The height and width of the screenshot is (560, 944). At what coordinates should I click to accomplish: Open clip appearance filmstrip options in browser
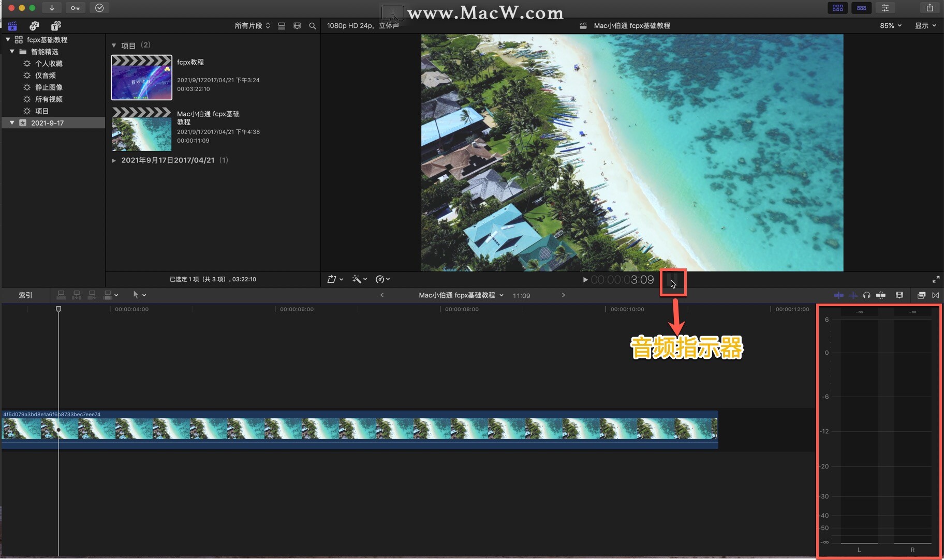tap(297, 26)
